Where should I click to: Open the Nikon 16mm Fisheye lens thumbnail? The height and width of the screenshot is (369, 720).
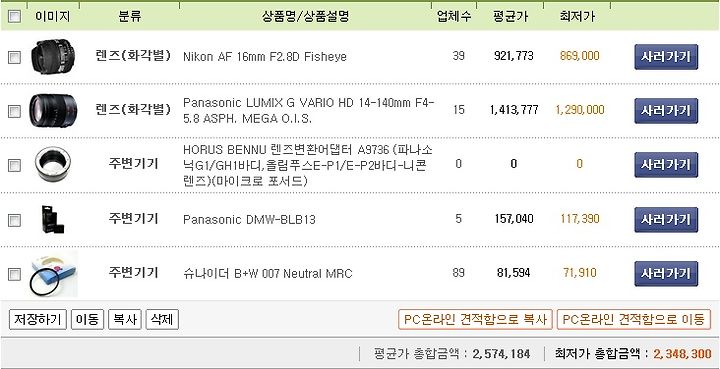[53, 56]
